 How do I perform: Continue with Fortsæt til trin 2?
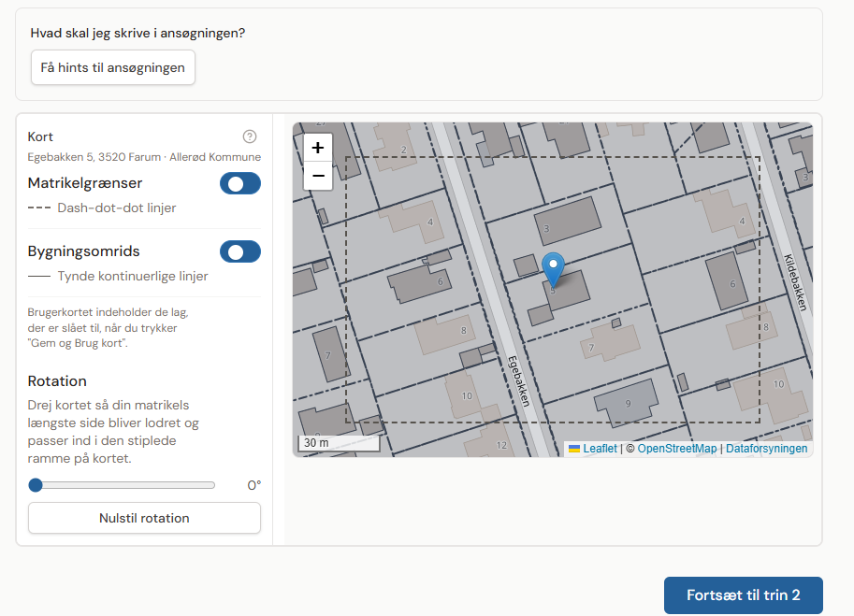coord(743,595)
